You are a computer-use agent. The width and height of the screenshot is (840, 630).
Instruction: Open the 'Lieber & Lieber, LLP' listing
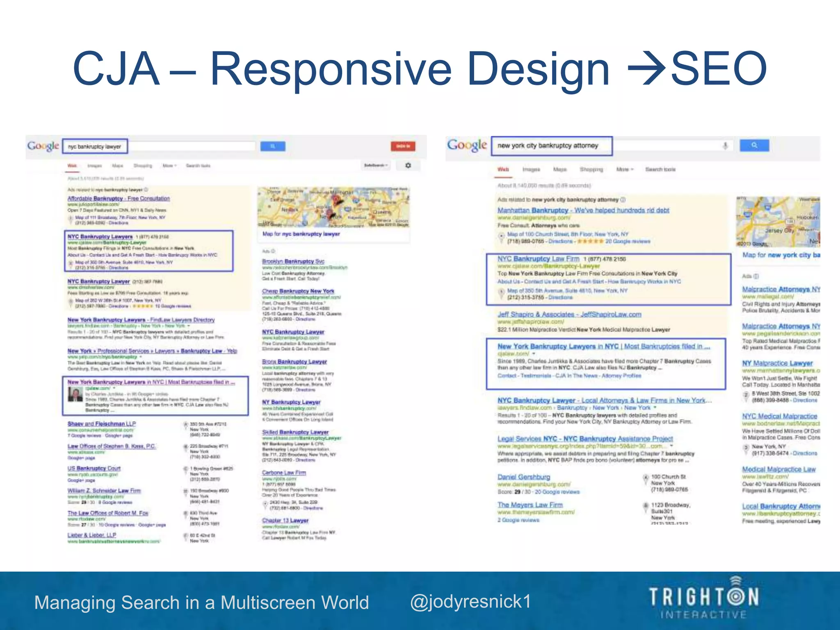coord(92,535)
